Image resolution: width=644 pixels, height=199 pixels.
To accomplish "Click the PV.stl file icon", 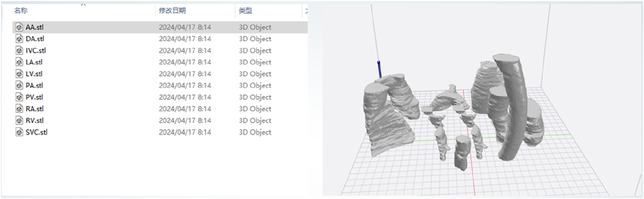I will 19,97.
